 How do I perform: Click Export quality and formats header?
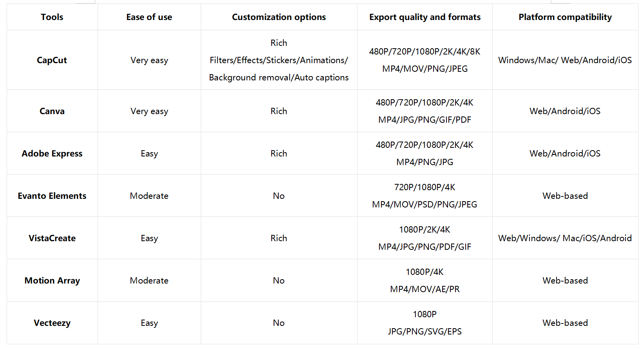424,17
